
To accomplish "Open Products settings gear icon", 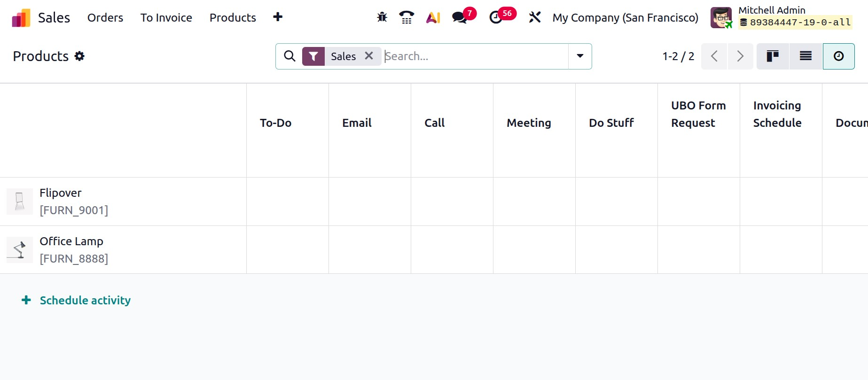I will [x=80, y=56].
